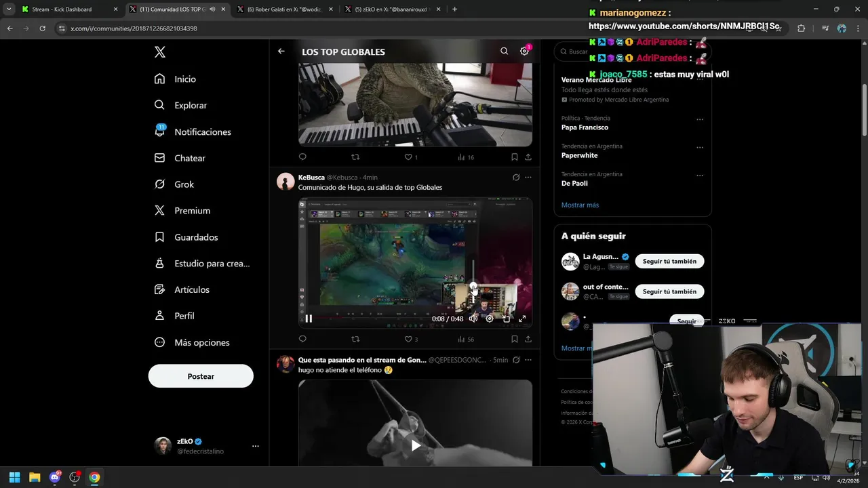Reload the page

click(x=42, y=28)
